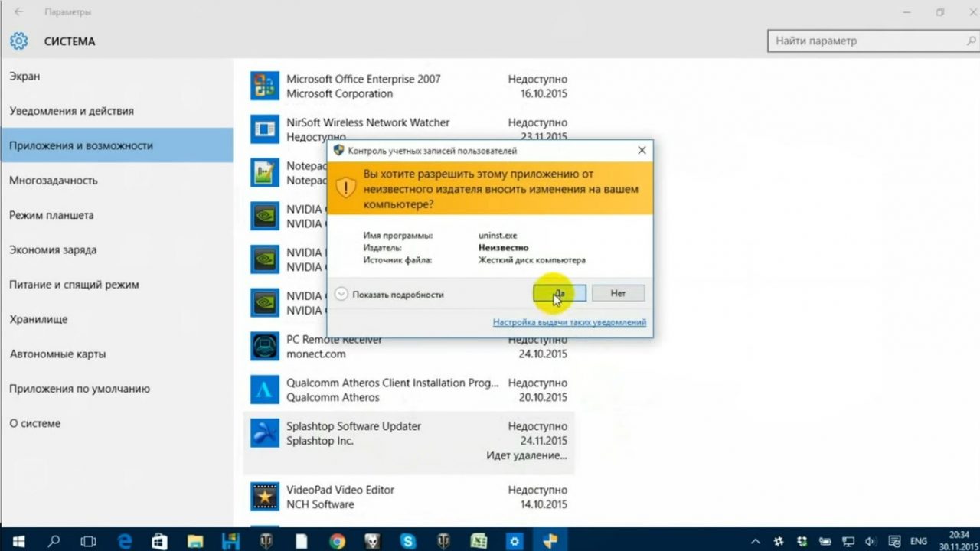Open "Настройка выдачи таких уведомлений" link
This screenshot has width=980, height=551.
coord(570,322)
